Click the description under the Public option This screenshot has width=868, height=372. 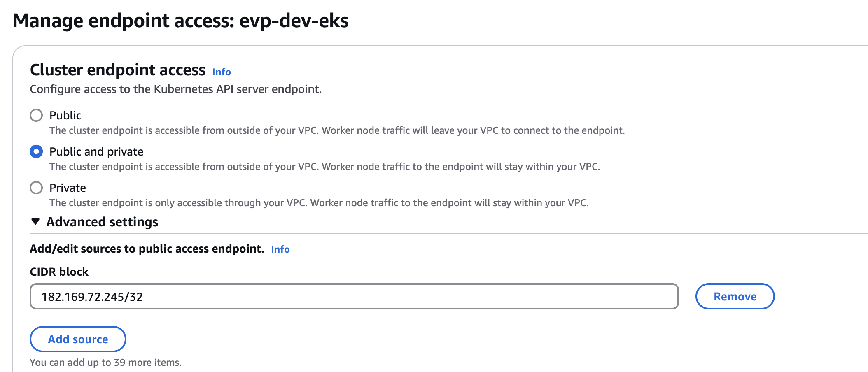337,130
